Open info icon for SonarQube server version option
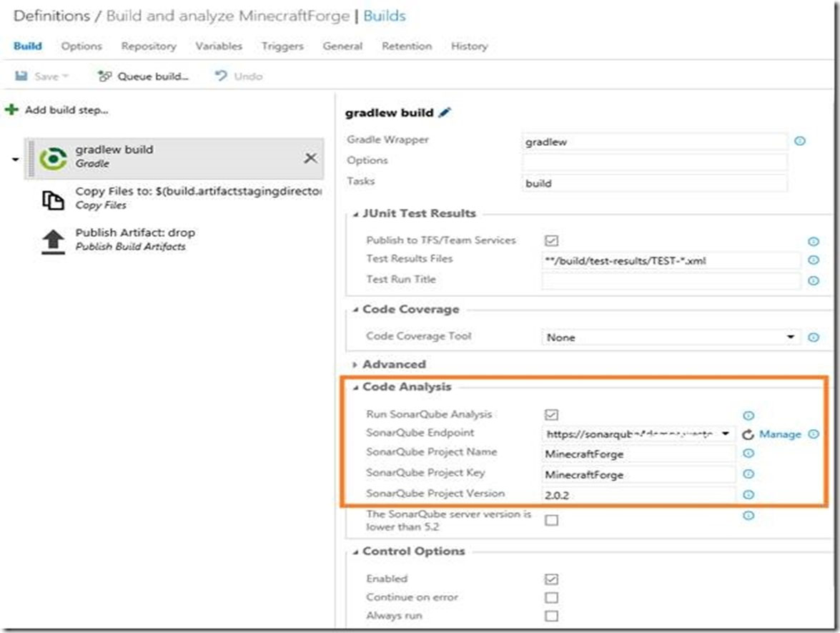 748,516
